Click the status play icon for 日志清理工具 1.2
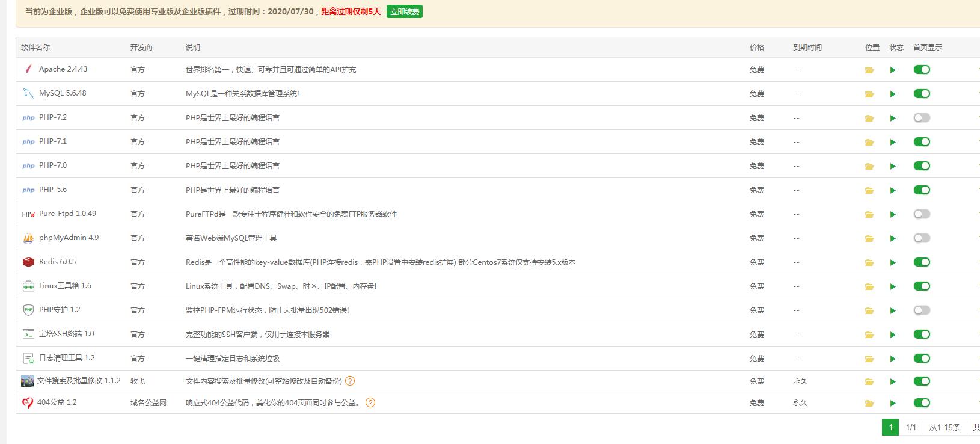The image size is (980, 444). click(x=893, y=359)
